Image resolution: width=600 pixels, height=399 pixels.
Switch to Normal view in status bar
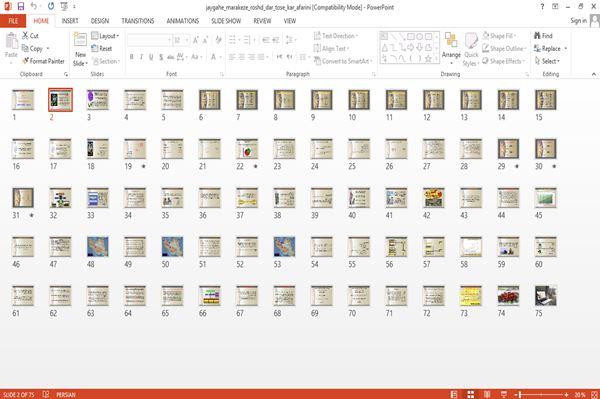[454, 394]
